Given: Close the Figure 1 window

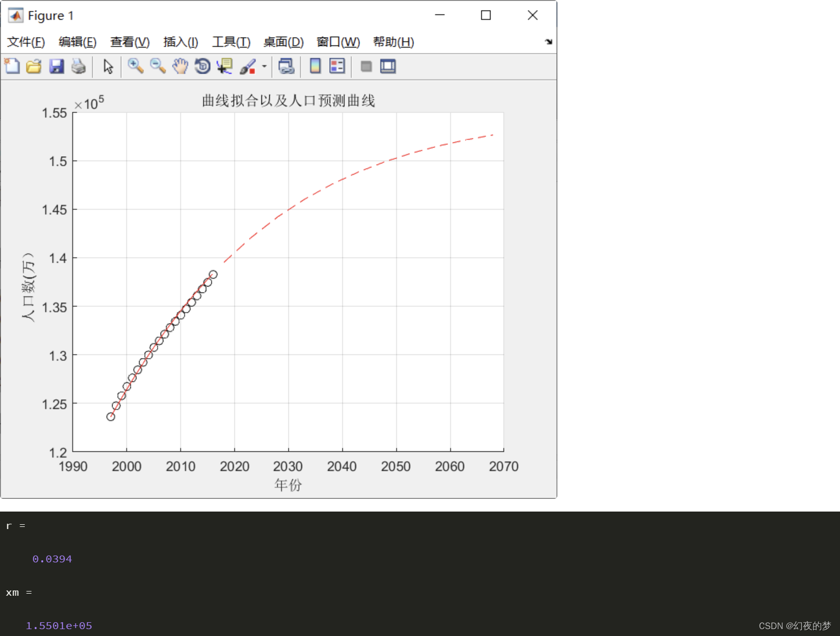Looking at the screenshot, I should tap(532, 15).
